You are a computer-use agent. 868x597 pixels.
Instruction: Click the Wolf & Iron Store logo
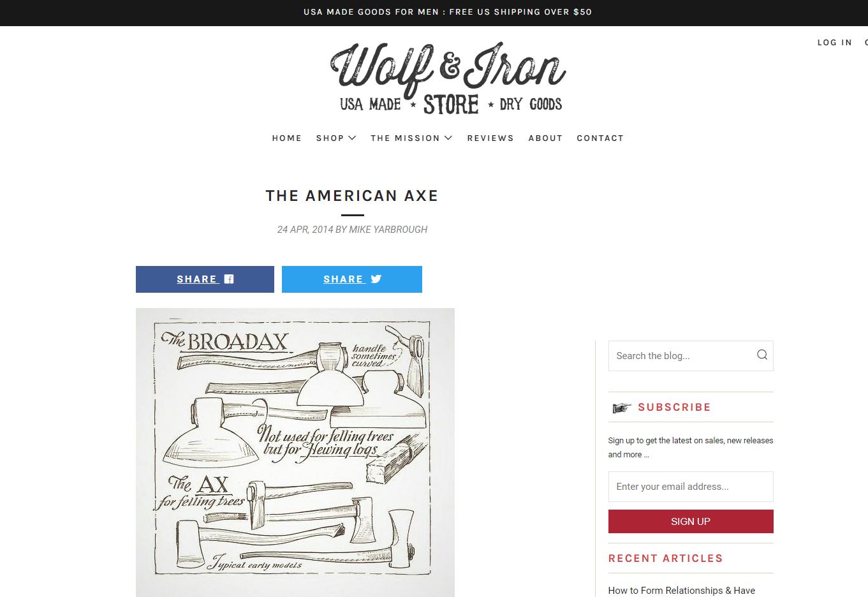point(448,78)
